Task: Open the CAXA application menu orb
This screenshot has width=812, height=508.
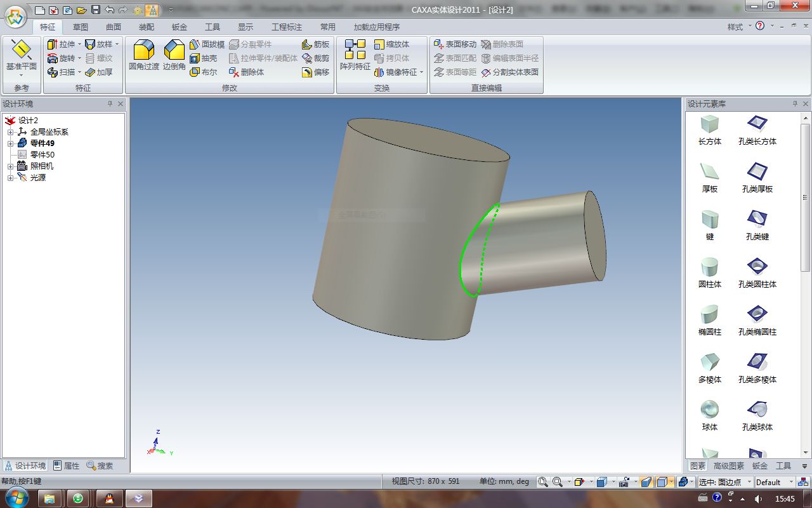Action: coord(16,16)
